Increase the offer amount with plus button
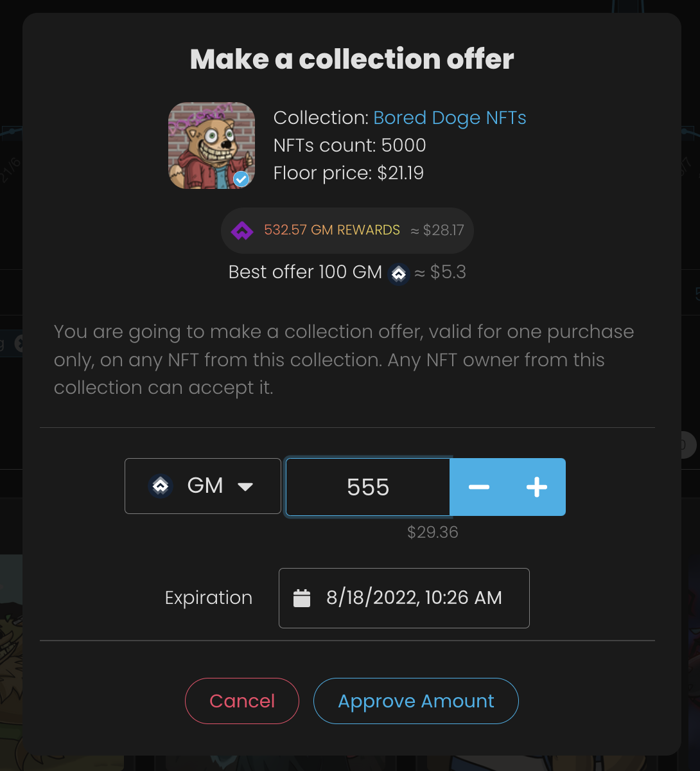 click(536, 487)
